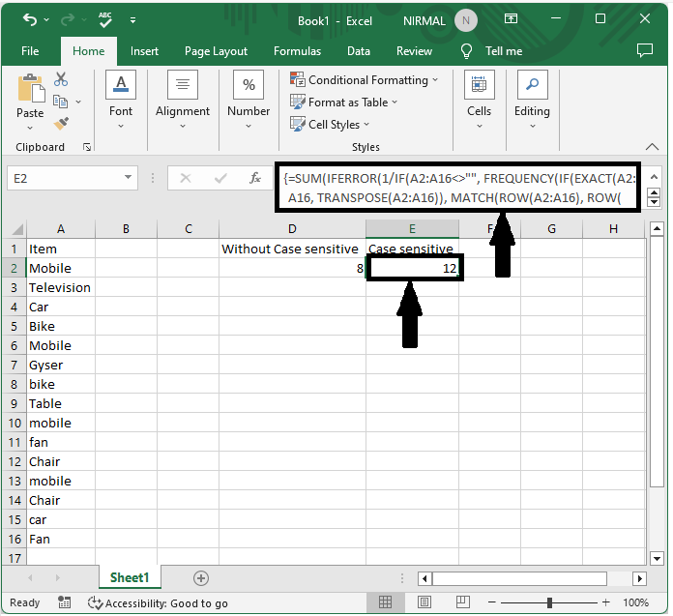Add a new sheet with plus icon
Screen dimensions: 673x616
[x=201, y=578]
